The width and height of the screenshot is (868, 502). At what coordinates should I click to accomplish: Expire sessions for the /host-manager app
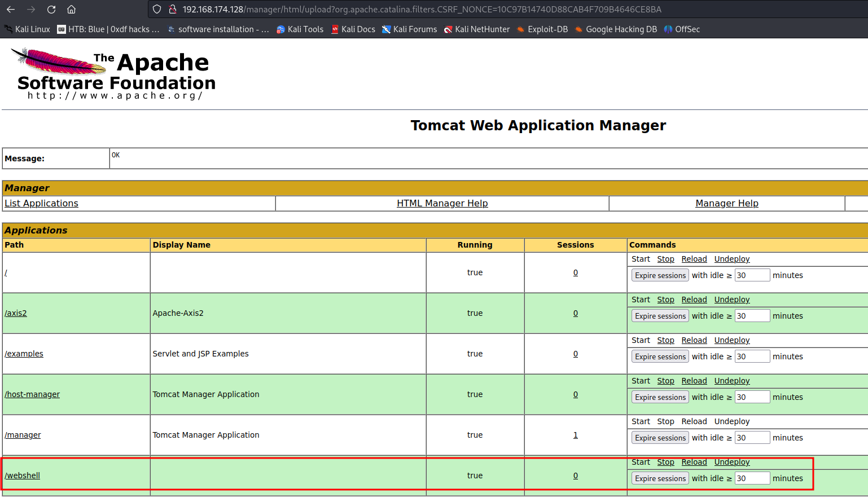660,397
